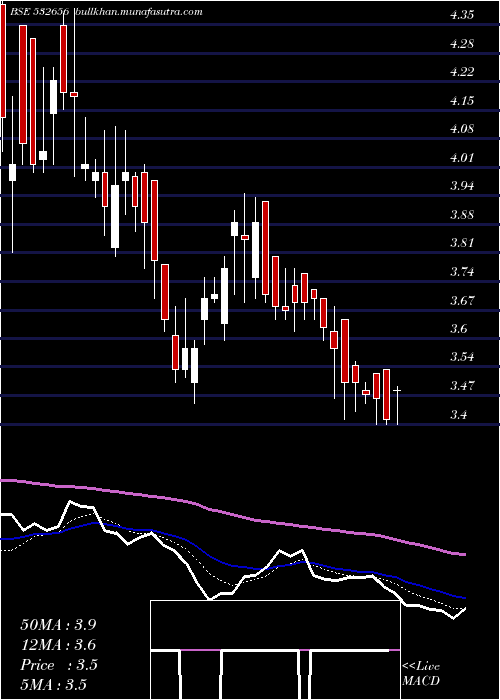Select the 3.47 price axis label
The width and height of the screenshot is (500, 700).
[x=462, y=386]
